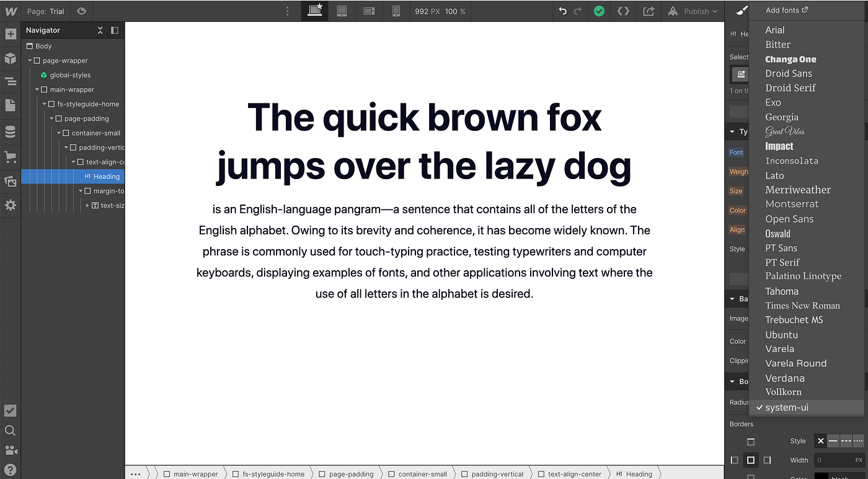Open the Publish dropdown
The width and height of the screenshot is (868, 479).
click(693, 11)
